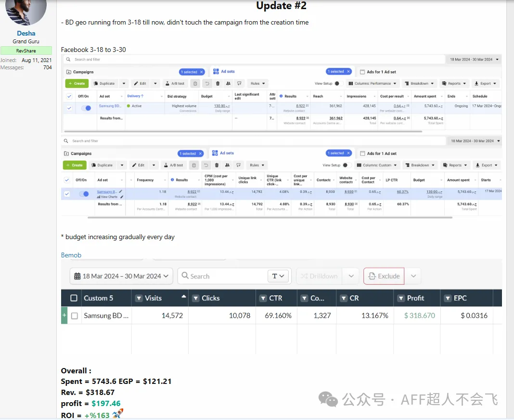Click the filter icon on EPC column
The image size is (514, 420).
point(446,298)
